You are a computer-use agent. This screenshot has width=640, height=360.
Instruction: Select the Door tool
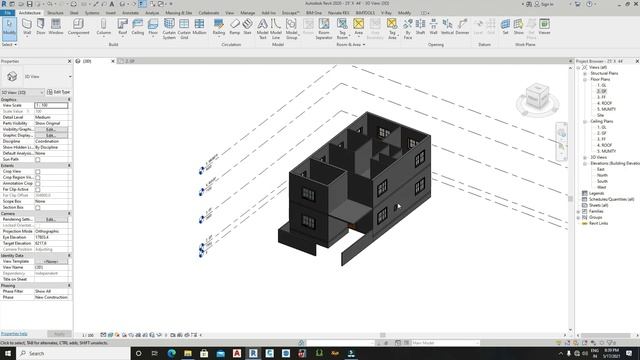(41, 27)
